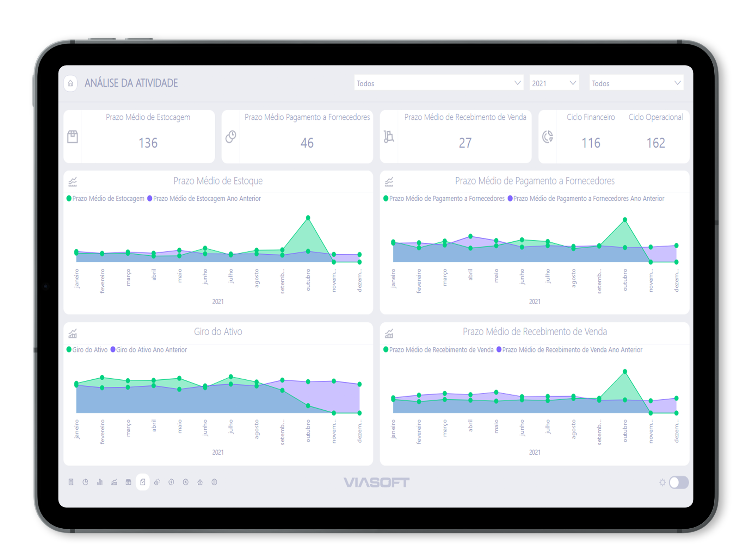Click the home icon beside Análise da Atividade
Image resolution: width=752 pixels, height=560 pixels.
click(70, 83)
